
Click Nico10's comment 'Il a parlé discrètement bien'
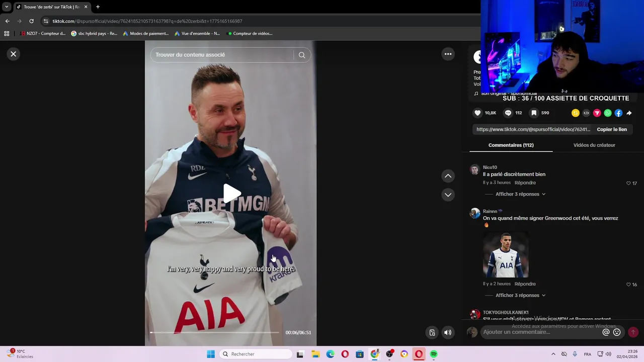[x=514, y=174]
